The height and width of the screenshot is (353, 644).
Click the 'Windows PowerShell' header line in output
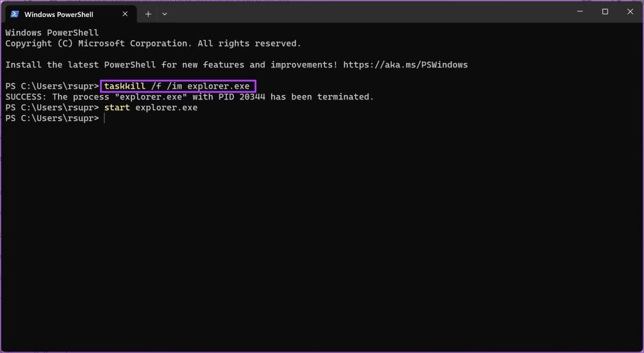pos(52,33)
